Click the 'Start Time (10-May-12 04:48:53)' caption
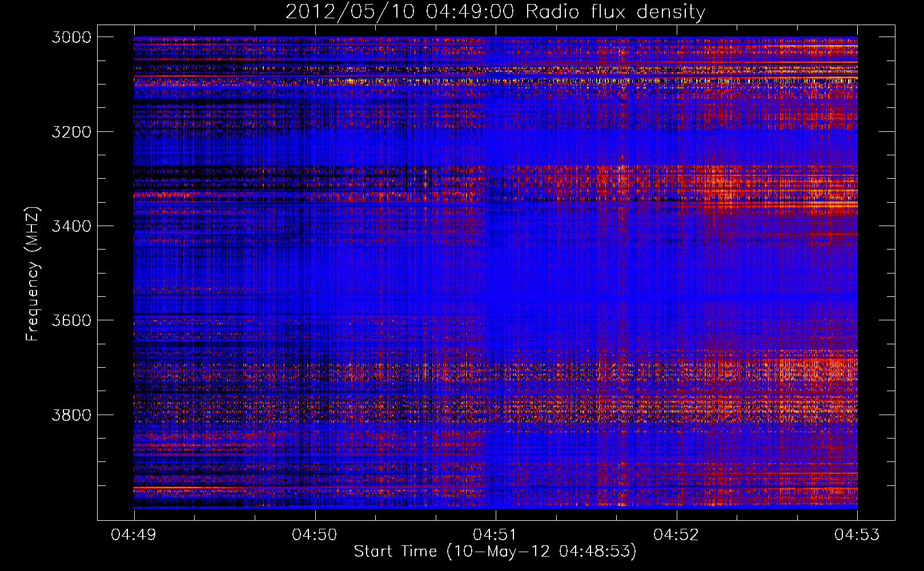Screen dimensions: 924x571 (495, 552)
